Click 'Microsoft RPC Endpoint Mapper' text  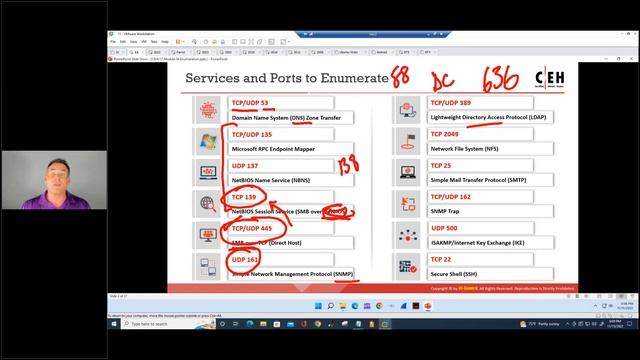pos(273,149)
